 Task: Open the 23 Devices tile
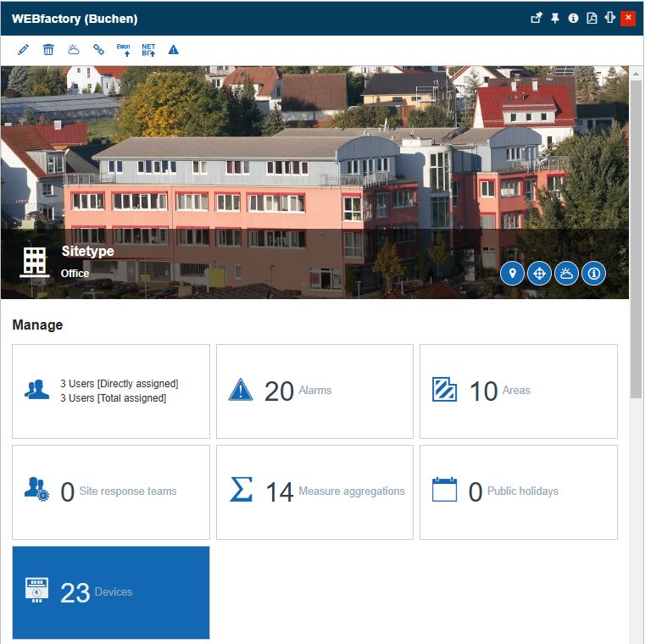click(111, 592)
